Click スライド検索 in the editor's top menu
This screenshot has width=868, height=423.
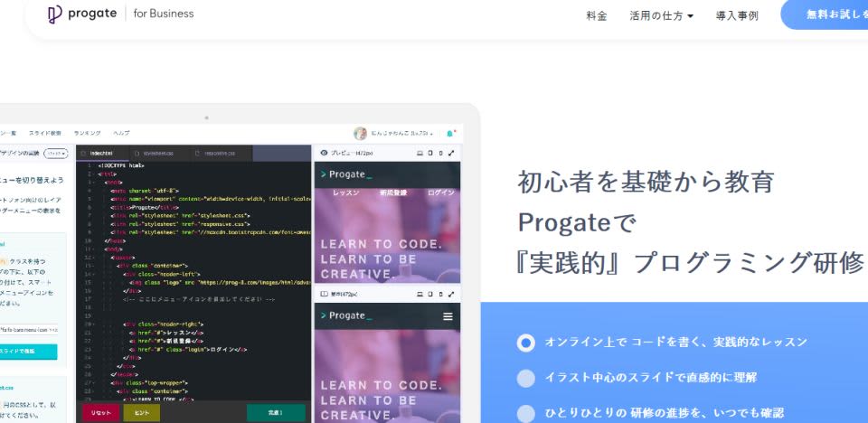click(45, 134)
